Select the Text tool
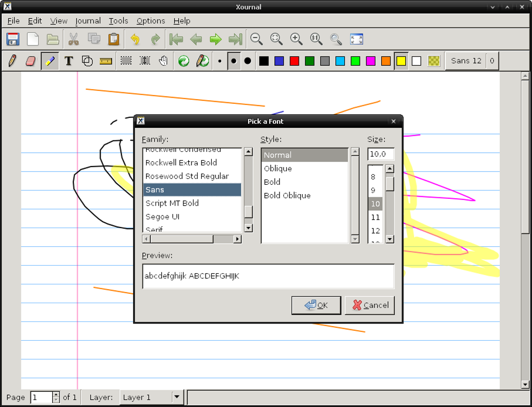532x407 pixels. [x=69, y=61]
